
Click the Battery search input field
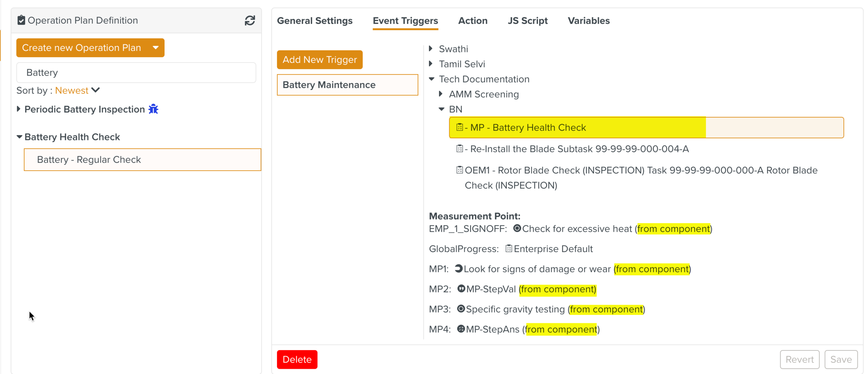[136, 73]
